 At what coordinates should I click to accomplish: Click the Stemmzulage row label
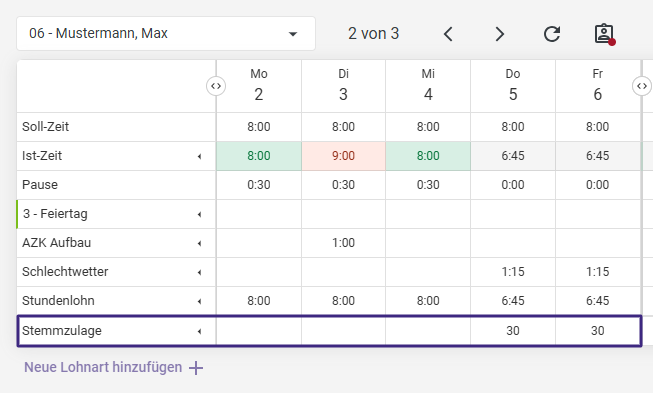62,331
